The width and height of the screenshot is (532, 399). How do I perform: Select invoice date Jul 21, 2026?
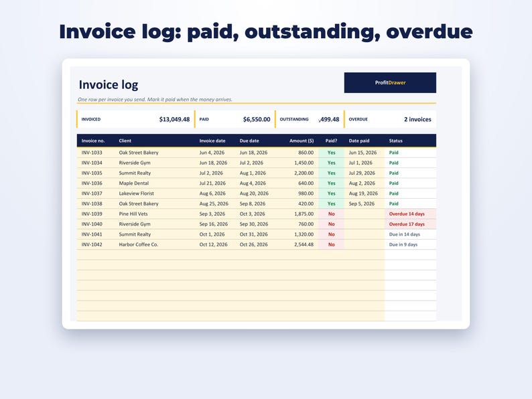[x=212, y=183]
